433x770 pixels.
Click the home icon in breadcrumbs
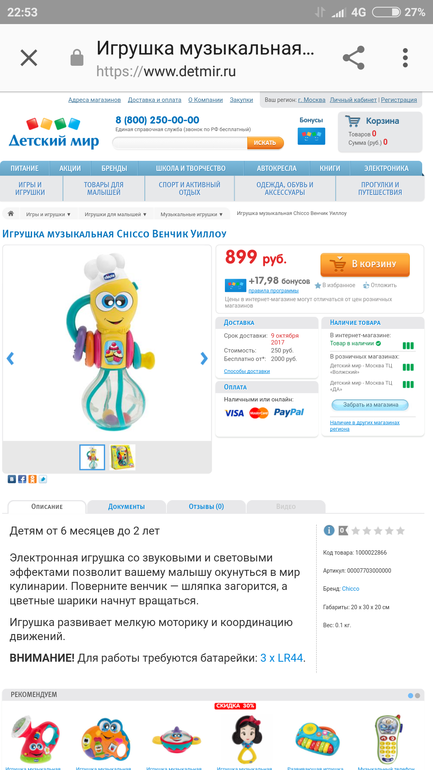click(10, 214)
